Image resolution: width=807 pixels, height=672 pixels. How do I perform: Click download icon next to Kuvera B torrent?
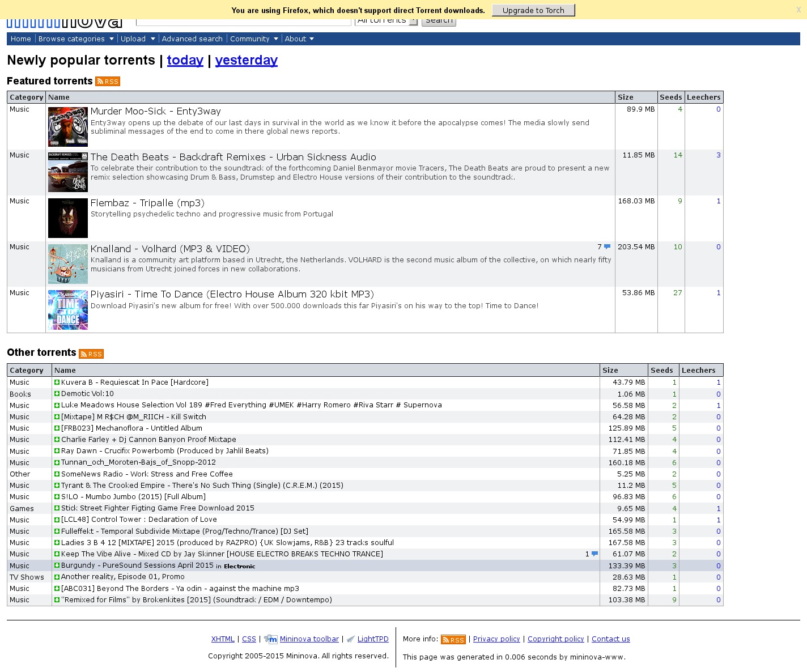(57, 382)
